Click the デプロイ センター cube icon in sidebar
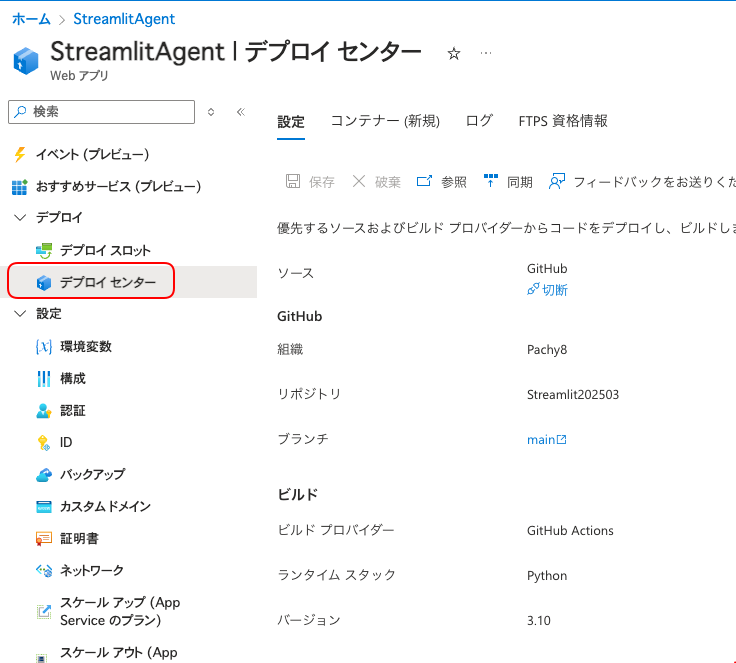Viewport: 736px width, 663px height. 44,283
